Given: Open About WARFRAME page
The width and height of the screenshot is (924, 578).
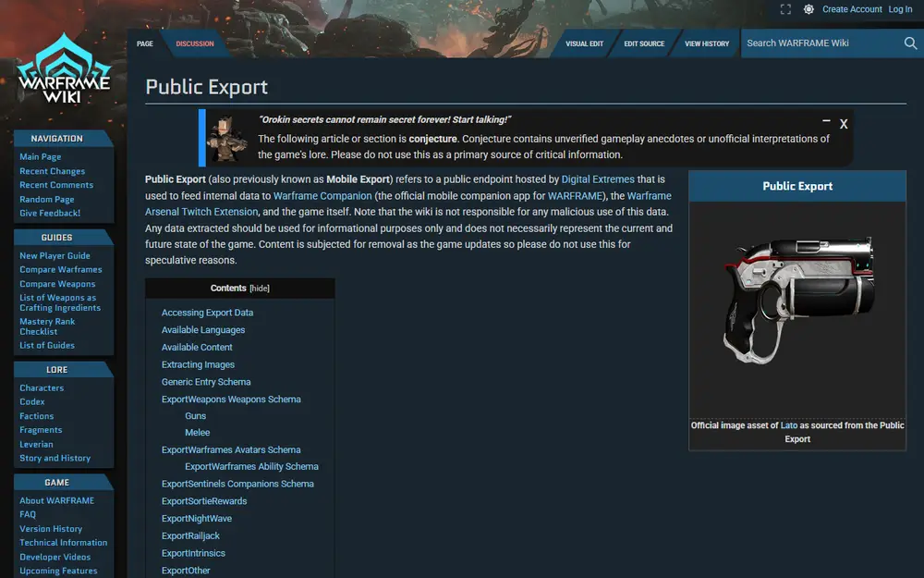Looking at the screenshot, I should (56, 500).
